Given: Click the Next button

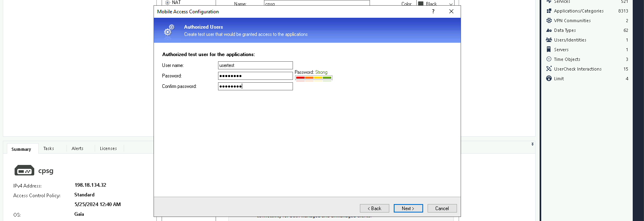Looking at the screenshot, I should [408, 208].
